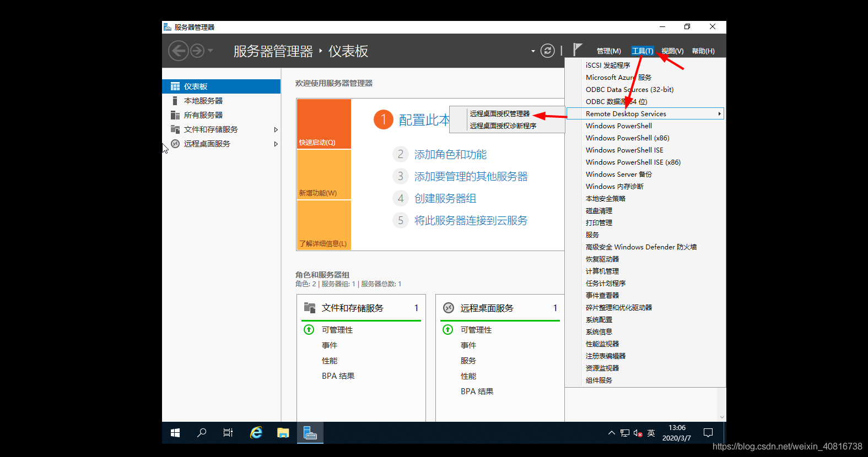Open Internet Explorer from taskbar

(256, 433)
